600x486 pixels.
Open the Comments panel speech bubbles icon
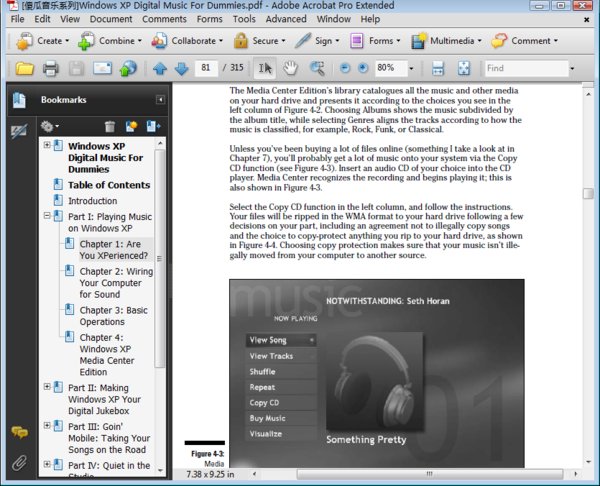pyautogui.click(x=19, y=432)
